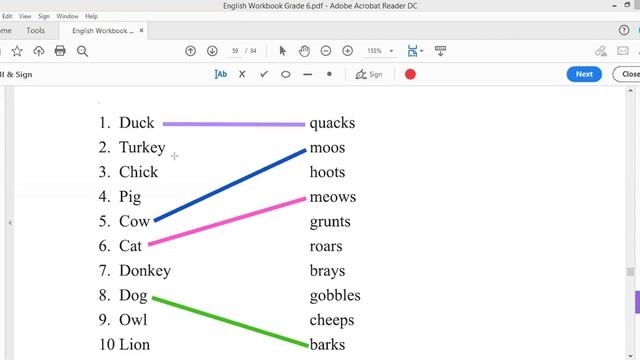
Task: Choose the crossmark X fill tool
Action: [x=242, y=74]
